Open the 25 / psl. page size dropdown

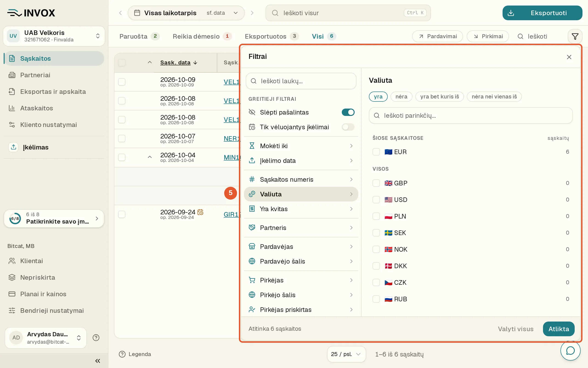point(346,354)
